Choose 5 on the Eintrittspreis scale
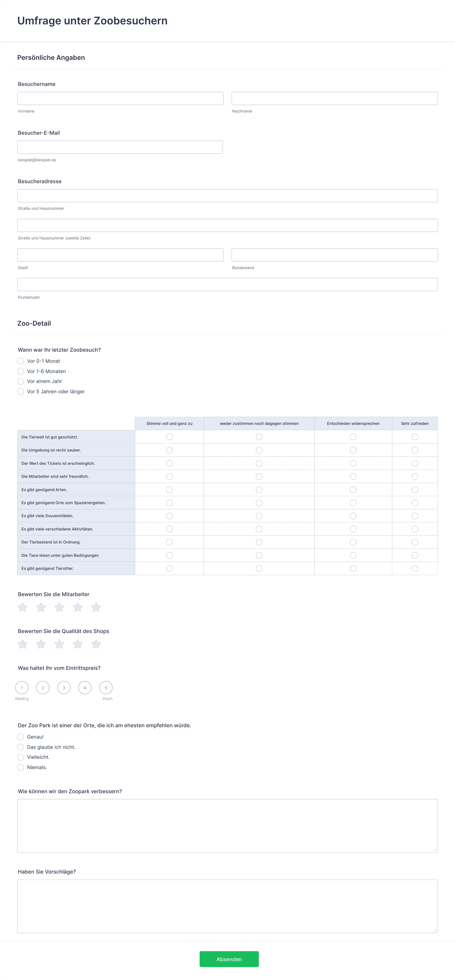This screenshot has width=455, height=980. [x=106, y=687]
